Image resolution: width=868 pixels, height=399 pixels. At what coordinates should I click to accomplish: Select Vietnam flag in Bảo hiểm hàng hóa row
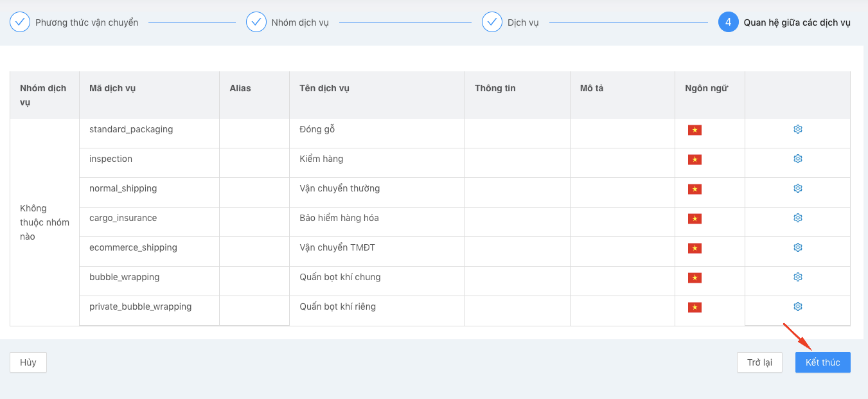coord(695,219)
